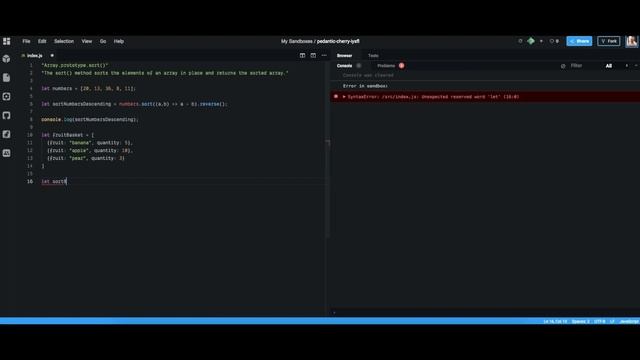
Task: Open the user avatar menu
Action: coord(631,41)
